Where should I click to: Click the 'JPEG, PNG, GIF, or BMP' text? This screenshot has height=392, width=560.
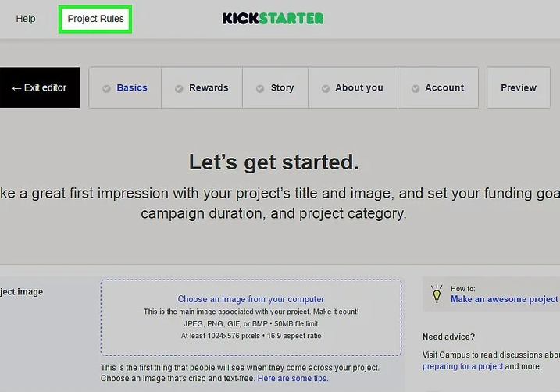(x=226, y=324)
